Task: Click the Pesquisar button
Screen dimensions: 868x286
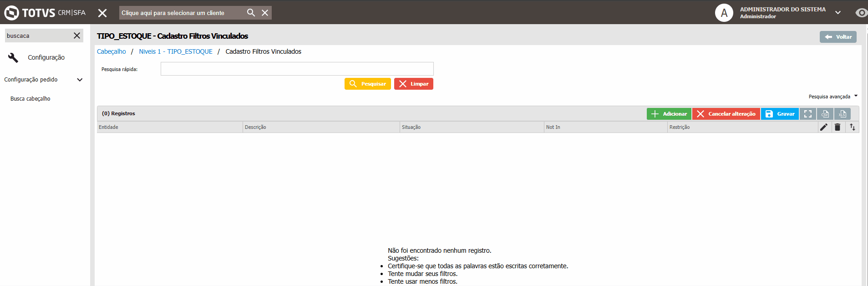Action: click(368, 84)
